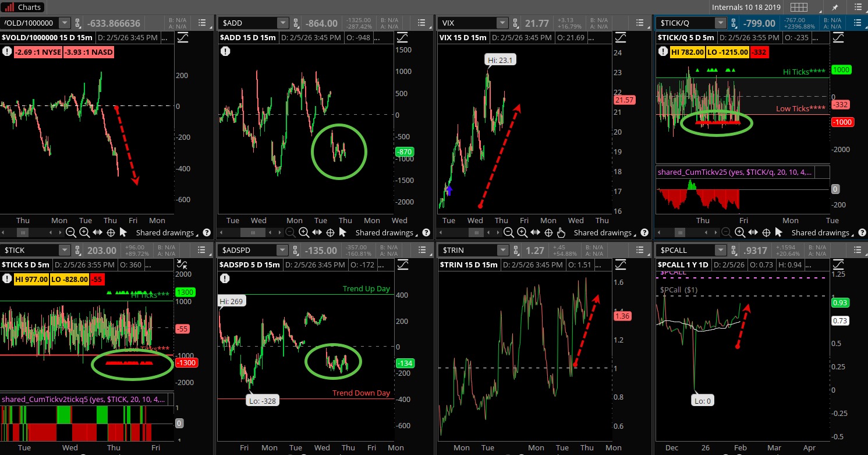
Task: Select the Charts tab
Action: click(24, 7)
